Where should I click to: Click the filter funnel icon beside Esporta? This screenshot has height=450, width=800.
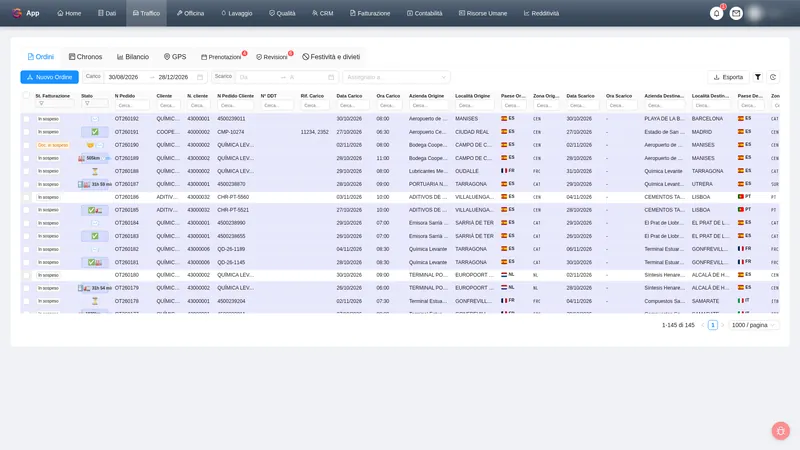click(758, 77)
